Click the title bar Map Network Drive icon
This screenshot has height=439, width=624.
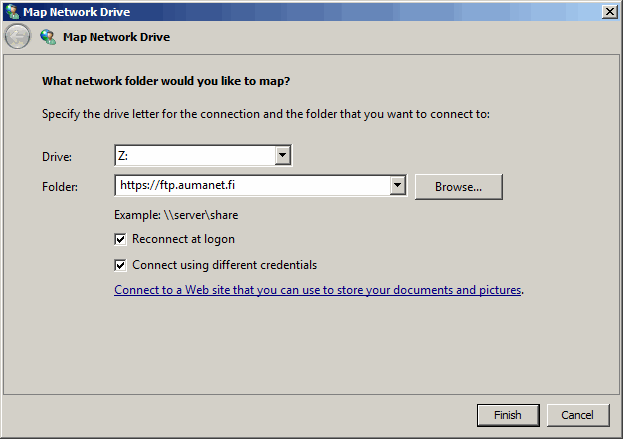click(x=12, y=12)
